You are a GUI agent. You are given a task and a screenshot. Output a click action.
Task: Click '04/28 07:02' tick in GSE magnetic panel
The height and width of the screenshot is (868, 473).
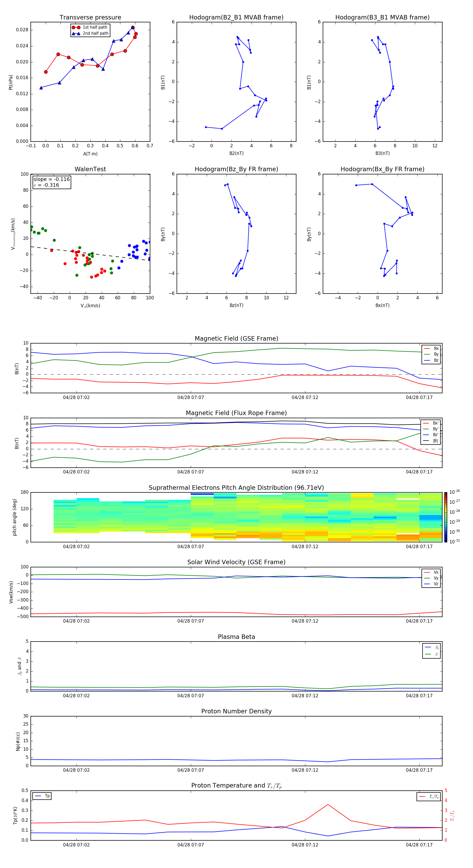[76, 398]
